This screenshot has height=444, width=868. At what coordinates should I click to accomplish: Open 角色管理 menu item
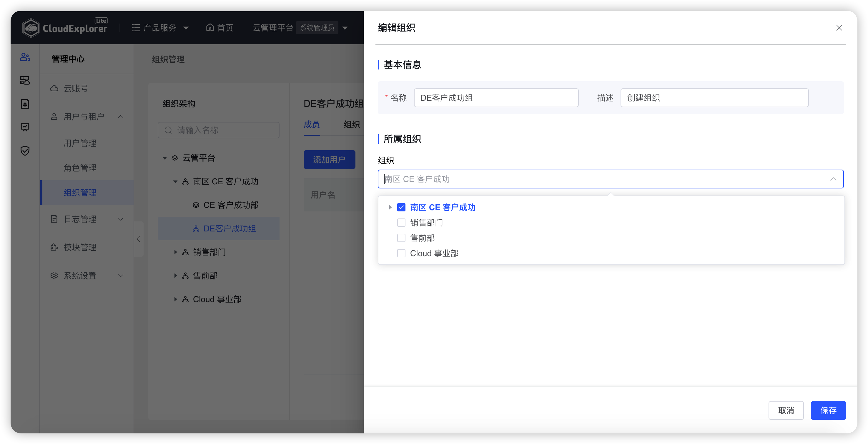pos(87,168)
